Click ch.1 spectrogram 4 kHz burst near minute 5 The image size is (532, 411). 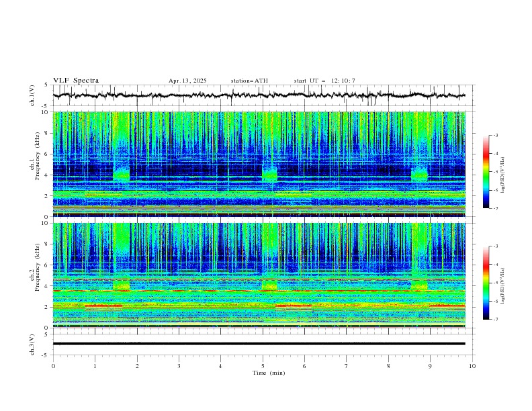click(269, 175)
